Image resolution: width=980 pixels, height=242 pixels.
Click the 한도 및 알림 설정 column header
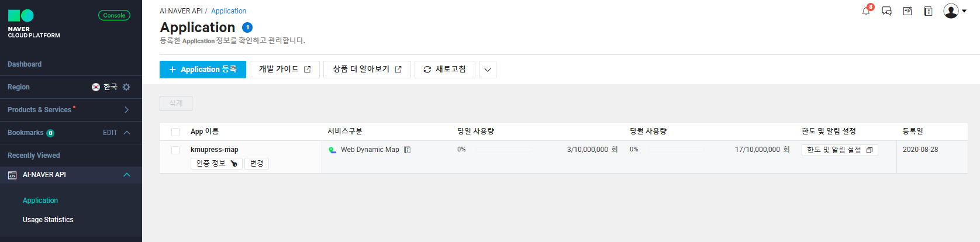829,132
